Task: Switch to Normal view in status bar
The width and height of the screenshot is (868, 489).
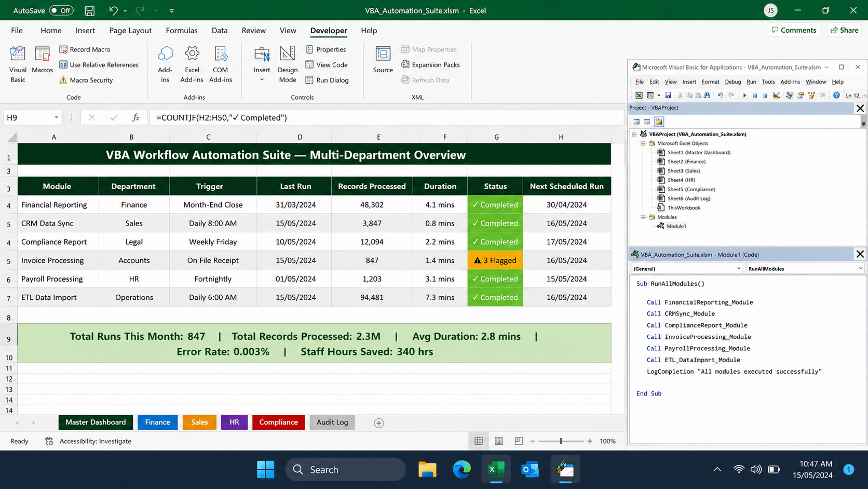Action: (x=478, y=441)
